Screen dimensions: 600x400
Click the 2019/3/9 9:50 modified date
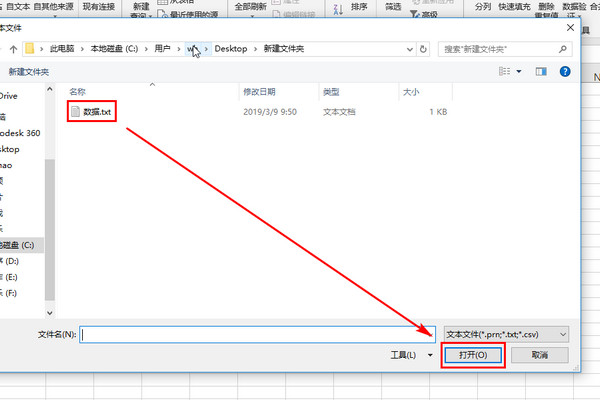click(x=270, y=112)
